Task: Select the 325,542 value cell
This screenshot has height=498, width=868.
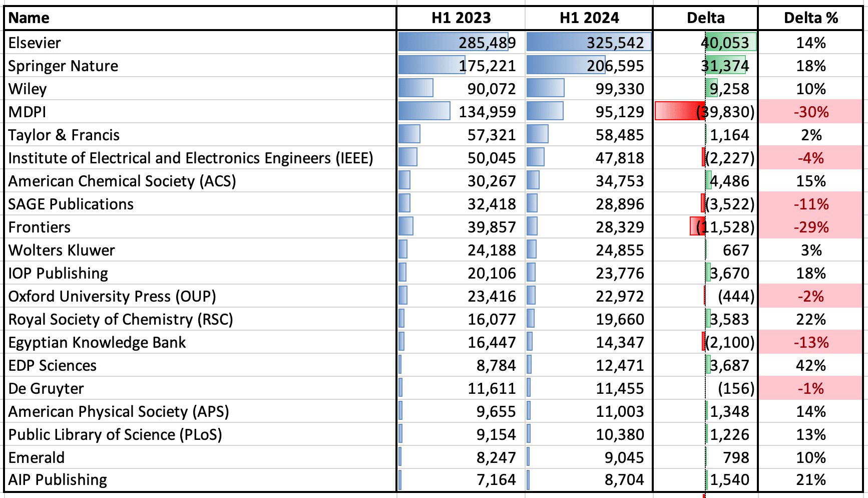Action: 589,43
